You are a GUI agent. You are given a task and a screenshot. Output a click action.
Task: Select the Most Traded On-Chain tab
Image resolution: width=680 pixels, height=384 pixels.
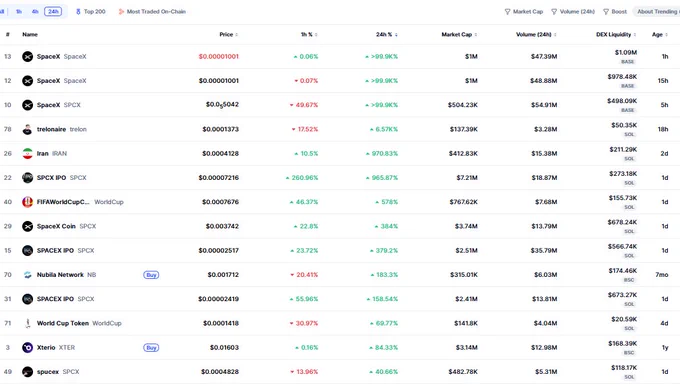pos(152,12)
